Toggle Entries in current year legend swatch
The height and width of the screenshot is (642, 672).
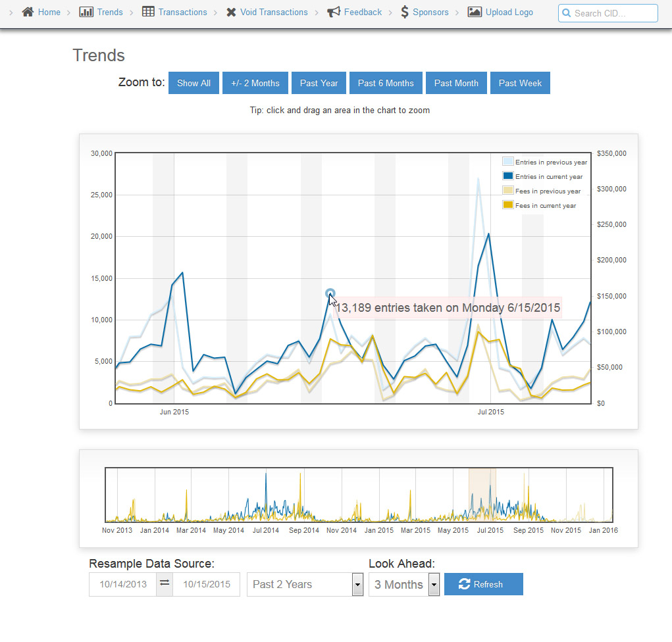pyautogui.click(x=508, y=176)
